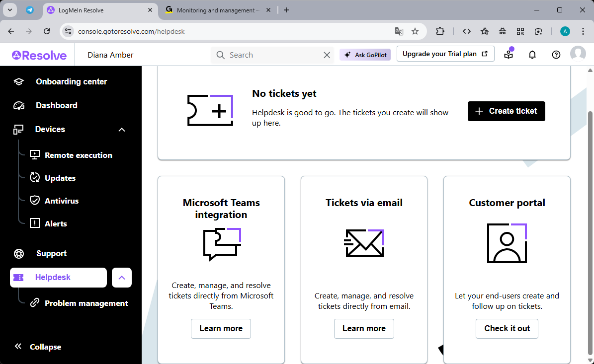Learn more about Tickets via email
Image resolution: width=594 pixels, height=364 pixels.
click(x=364, y=328)
